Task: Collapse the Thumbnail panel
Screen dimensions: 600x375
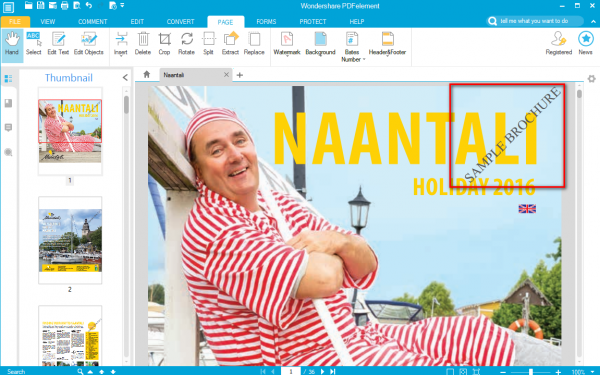Action: pos(125,78)
